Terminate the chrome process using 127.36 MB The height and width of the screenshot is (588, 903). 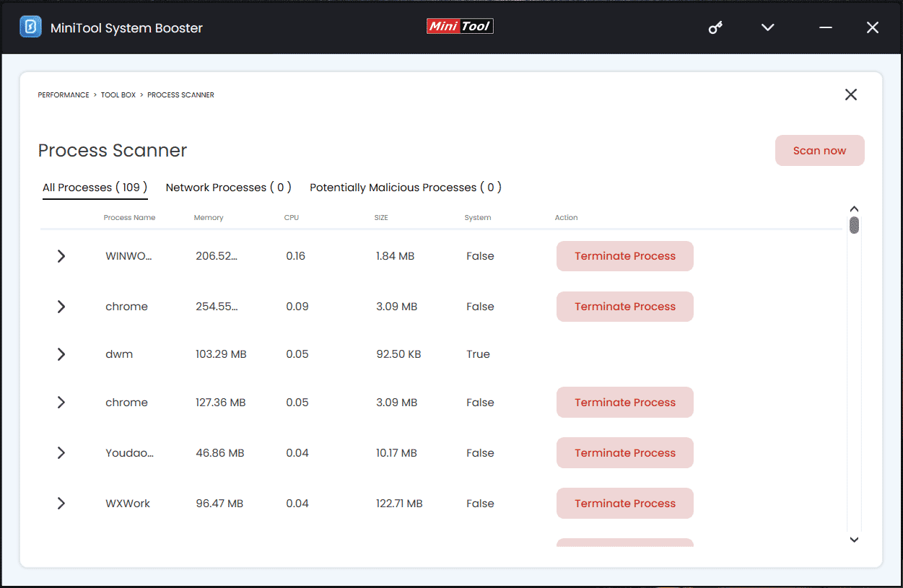pyautogui.click(x=625, y=403)
